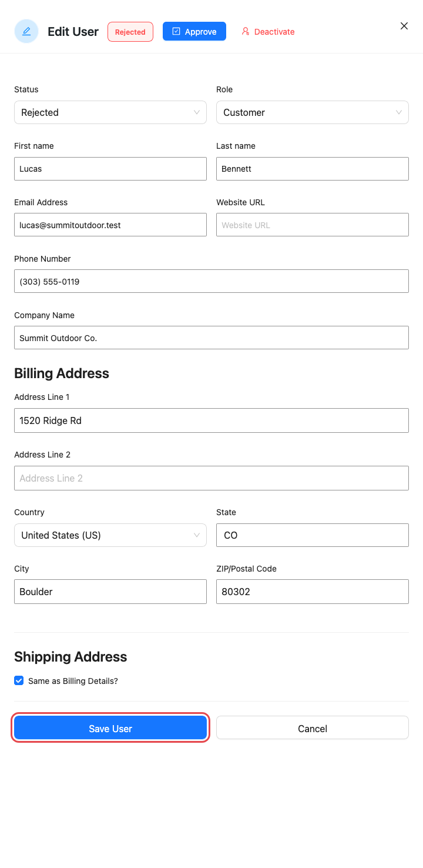Click the Email Address label
The image size is (423, 868).
click(41, 202)
